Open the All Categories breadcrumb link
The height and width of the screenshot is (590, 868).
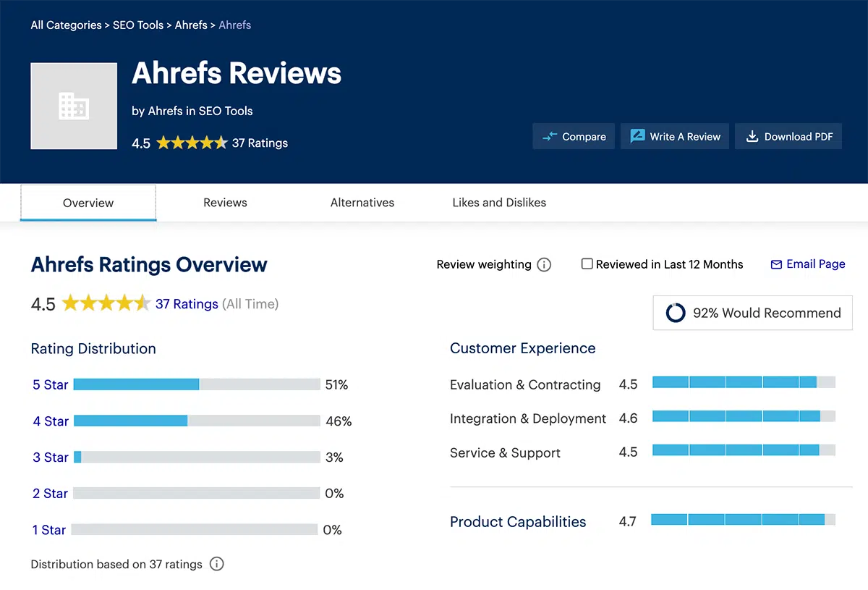pyautogui.click(x=66, y=25)
